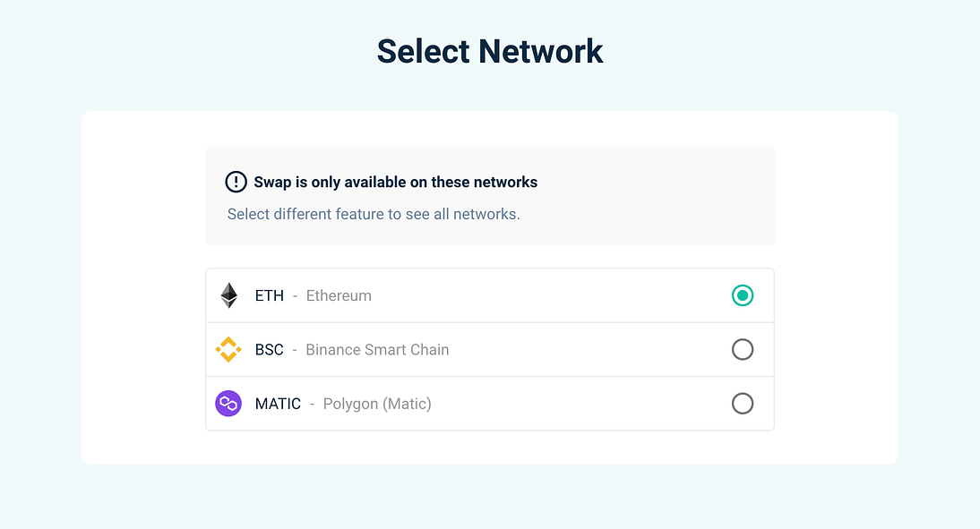
Task: Click the Binance Smart Chain name text
Action: coord(377,349)
